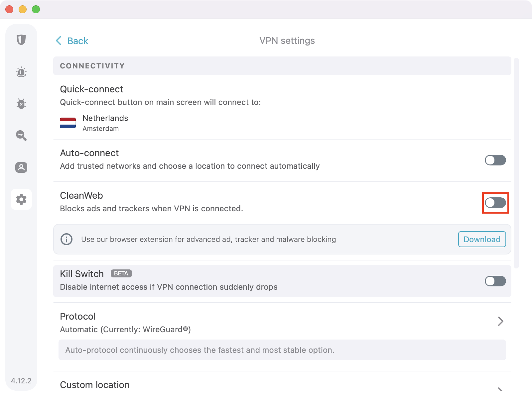Open the Alternative ID person icon

(21, 167)
